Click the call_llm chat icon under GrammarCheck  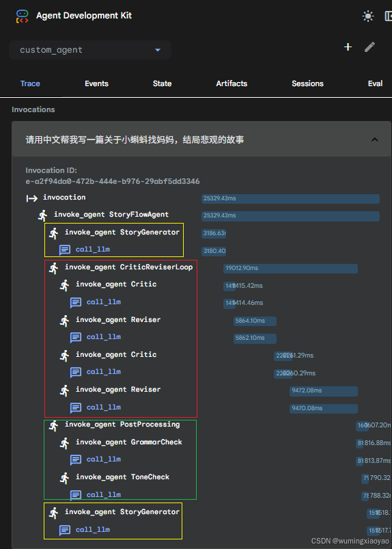[x=76, y=459]
